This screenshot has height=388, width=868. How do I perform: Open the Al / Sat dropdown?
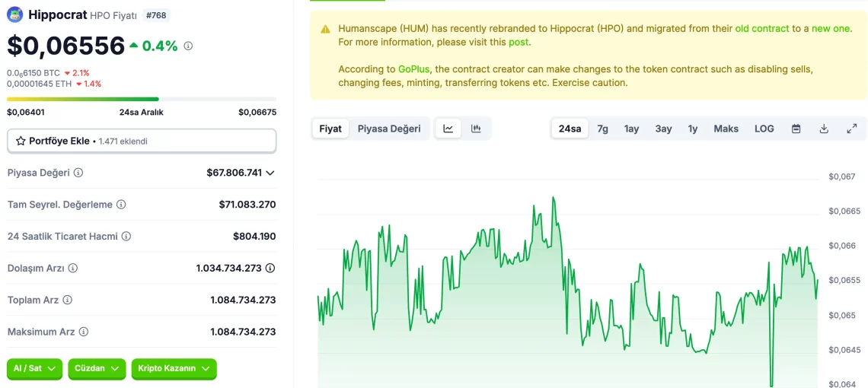[x=35, y=368]
